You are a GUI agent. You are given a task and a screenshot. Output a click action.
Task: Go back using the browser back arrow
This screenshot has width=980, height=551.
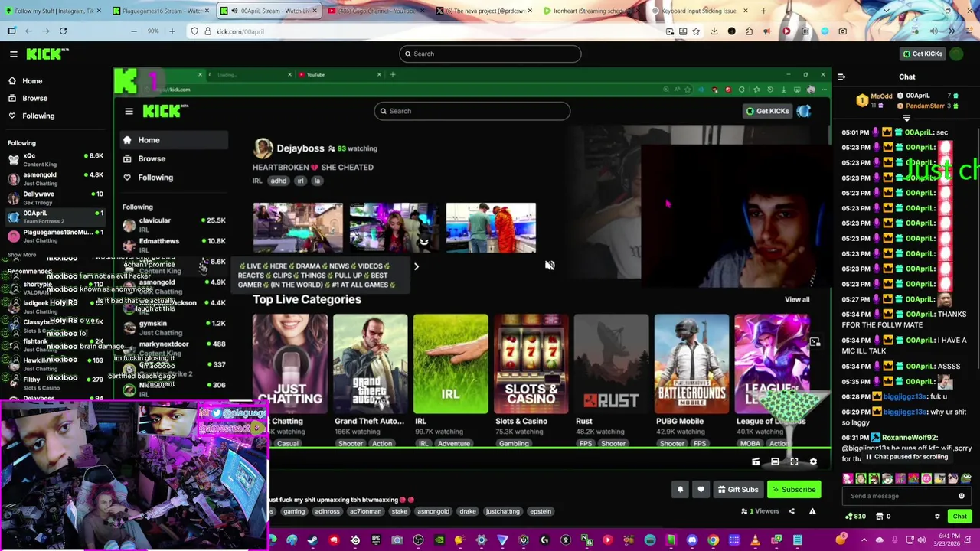[28, 31]
